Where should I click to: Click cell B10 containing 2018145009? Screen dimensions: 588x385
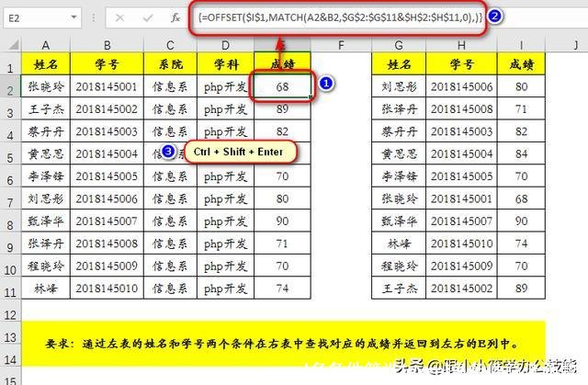tap(107, 266)
